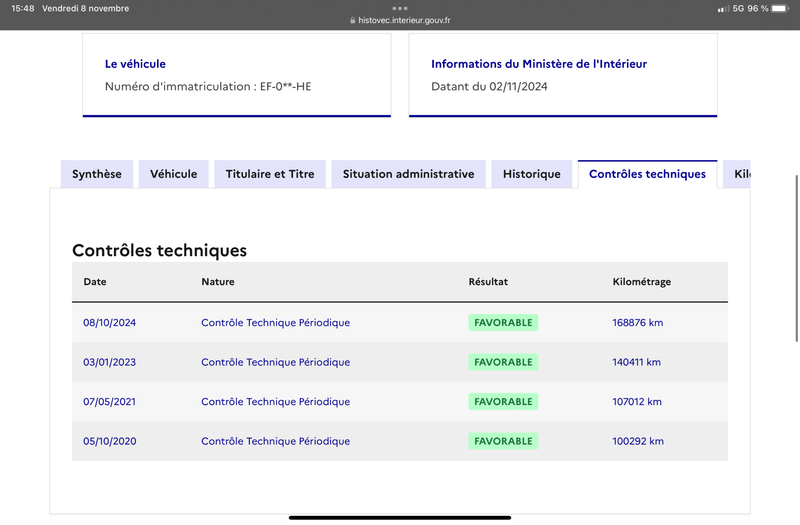Image resolution: width=800 pixels, height=525 pixels.
Task: Click the Résultat column header
Action: (x=488, y=282)
